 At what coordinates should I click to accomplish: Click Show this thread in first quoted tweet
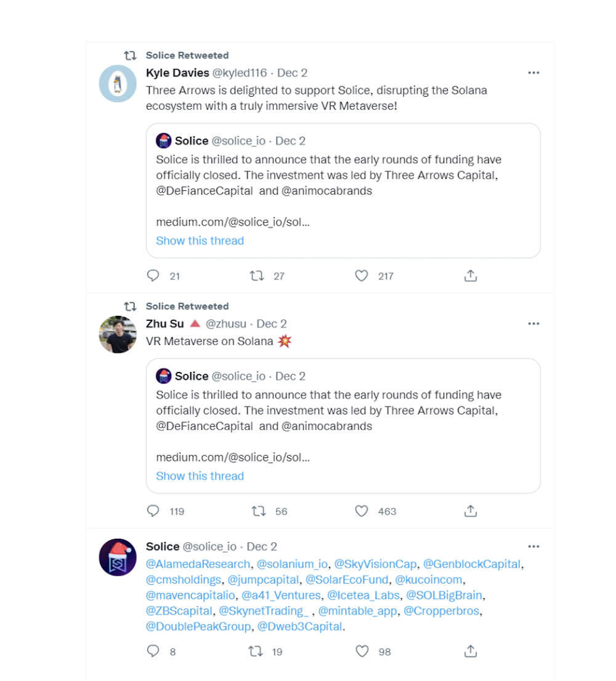tap(200, 241)
